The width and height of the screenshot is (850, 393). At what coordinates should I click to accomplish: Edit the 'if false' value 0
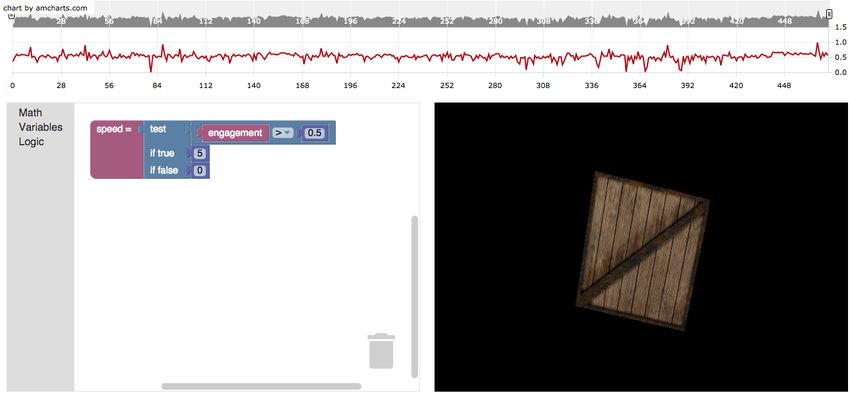199,170
